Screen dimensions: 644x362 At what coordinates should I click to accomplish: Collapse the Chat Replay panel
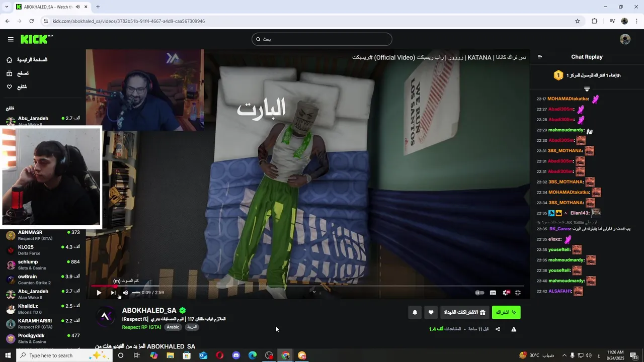pos(540,57)
